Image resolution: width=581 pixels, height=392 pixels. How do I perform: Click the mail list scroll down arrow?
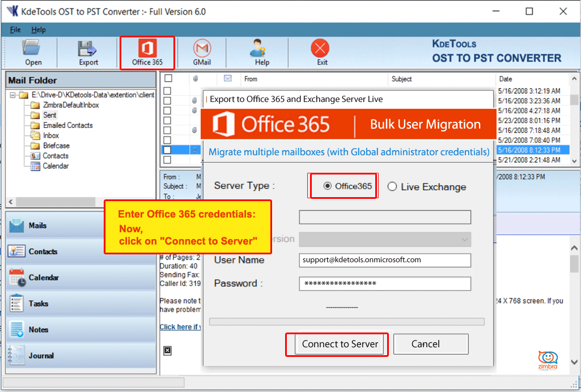pyautogui.click(x=574, y=161)
